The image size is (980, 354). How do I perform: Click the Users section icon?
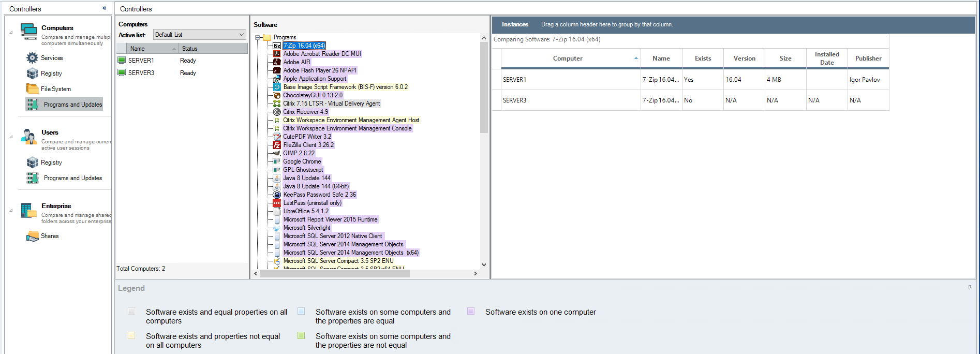(x=29, y=136)
